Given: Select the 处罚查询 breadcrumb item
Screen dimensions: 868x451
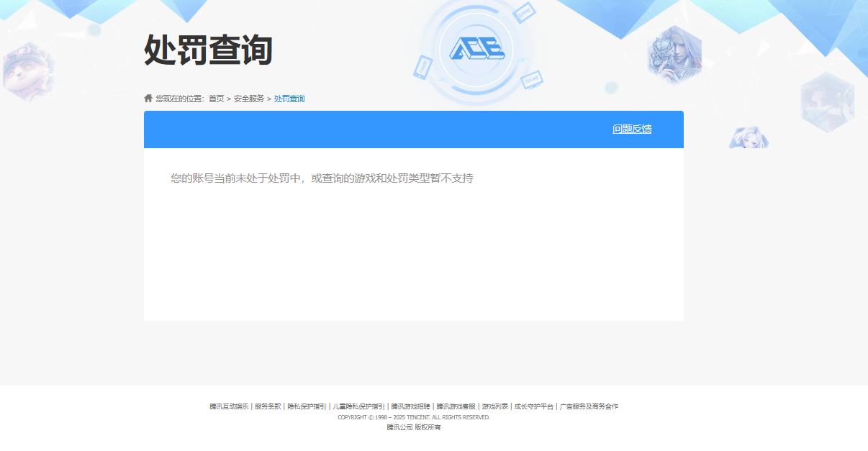Looking at the screenshot, I should click(x=289, y=99).
